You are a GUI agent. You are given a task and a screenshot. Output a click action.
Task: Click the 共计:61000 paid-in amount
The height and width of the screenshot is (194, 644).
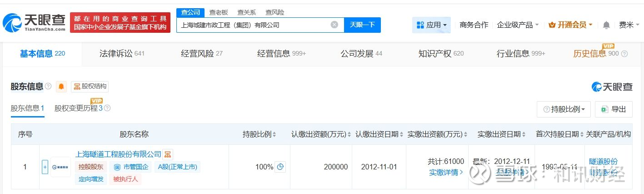coord(446,161)
